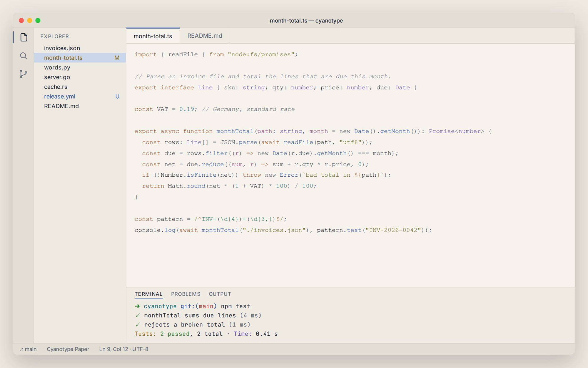
Task: Open the Source Control branch icon
Action: coord(23,74)
